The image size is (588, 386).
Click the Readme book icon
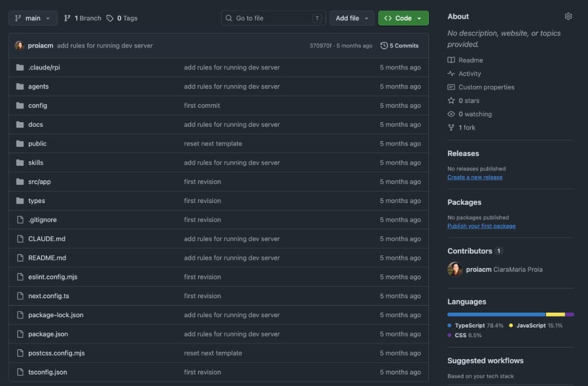[451, 60]
